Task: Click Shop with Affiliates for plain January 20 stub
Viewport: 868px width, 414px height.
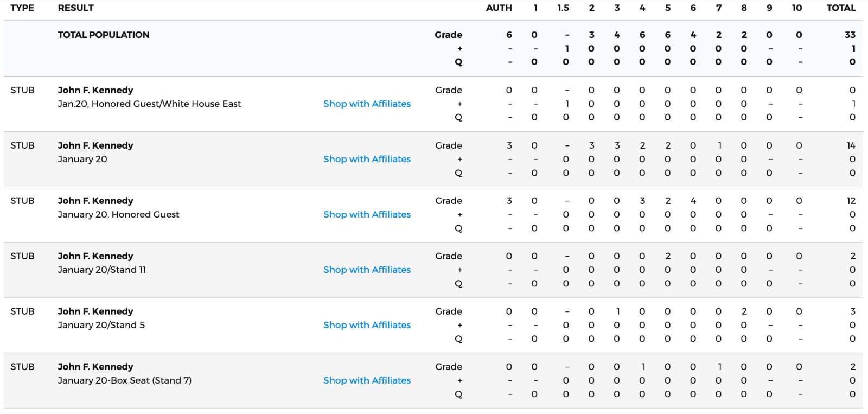Action: pos(367,159)
